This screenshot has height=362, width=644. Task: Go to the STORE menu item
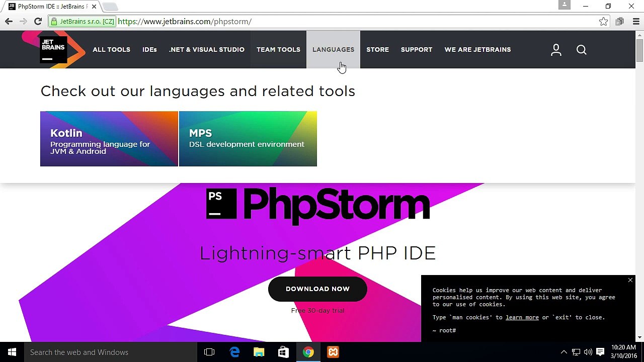[377, 50]
